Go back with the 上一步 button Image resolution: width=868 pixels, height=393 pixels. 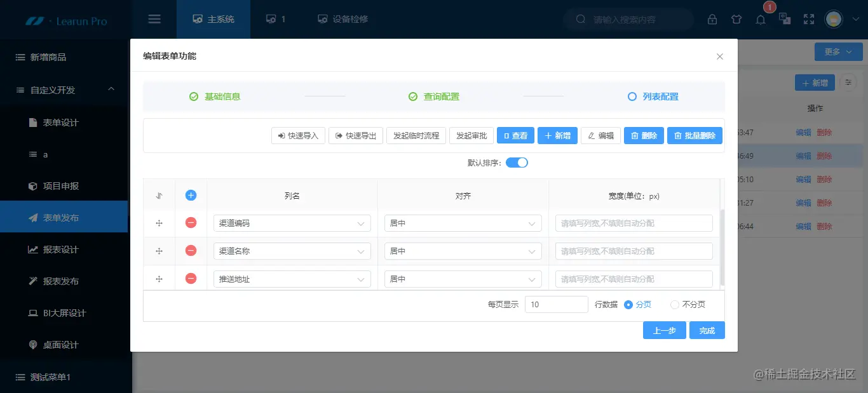(664, 330)
